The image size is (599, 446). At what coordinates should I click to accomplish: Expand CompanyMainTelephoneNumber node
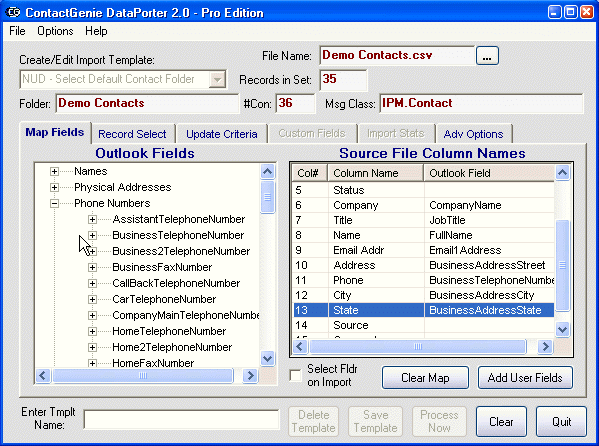click(92, 315)
